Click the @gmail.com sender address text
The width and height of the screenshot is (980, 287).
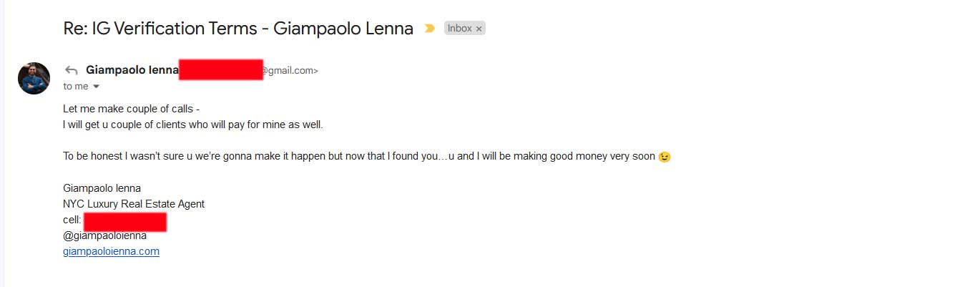[290, 70]
